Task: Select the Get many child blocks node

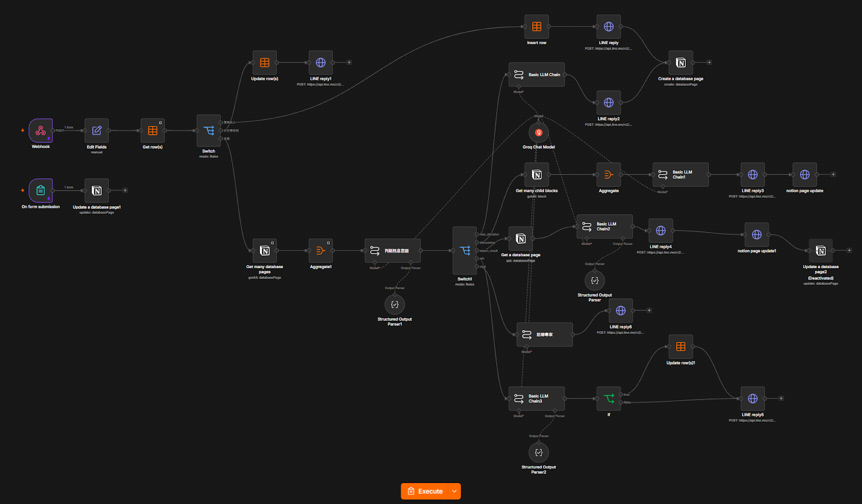Action: click(537, 174)
